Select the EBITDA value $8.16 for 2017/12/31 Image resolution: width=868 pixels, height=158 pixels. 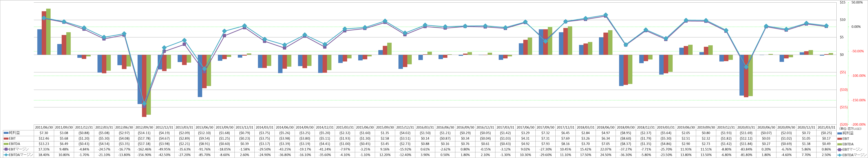pyautogui.click(x=565, y=144)
